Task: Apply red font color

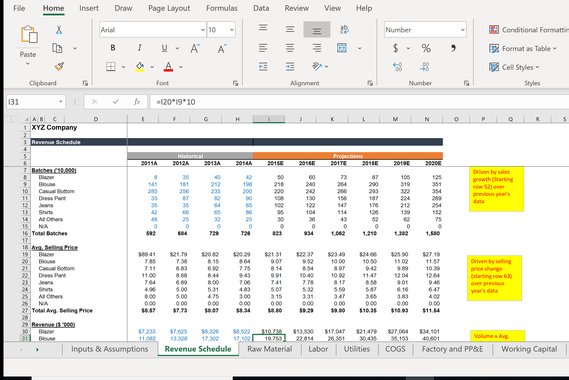Action: tap(168, 66)
